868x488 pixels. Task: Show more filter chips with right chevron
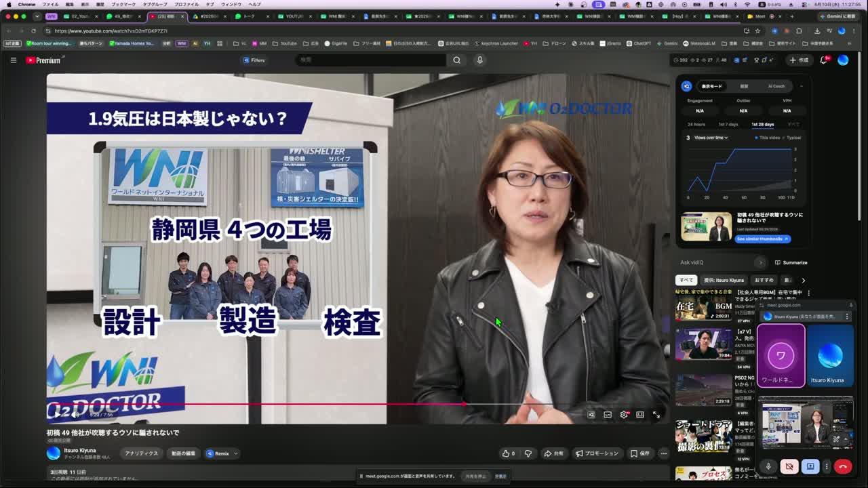click(803, 280)
